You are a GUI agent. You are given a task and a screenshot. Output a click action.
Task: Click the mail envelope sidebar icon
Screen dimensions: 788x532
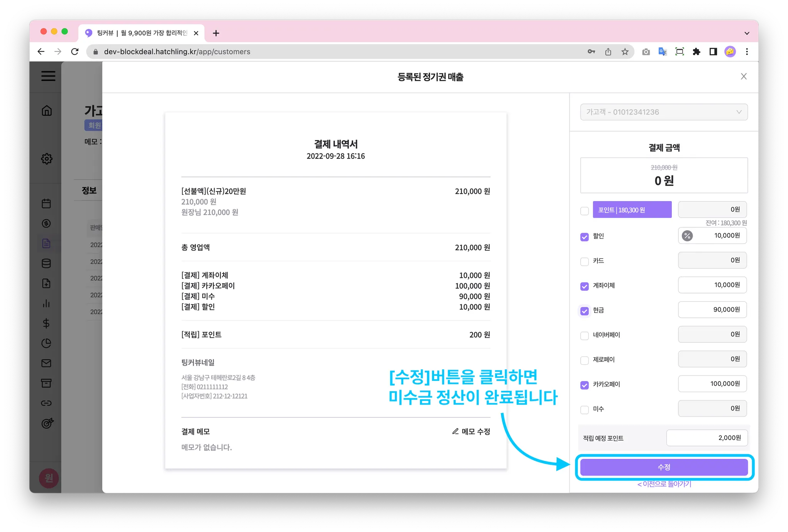pyautogui.click(x=46, y=363)
